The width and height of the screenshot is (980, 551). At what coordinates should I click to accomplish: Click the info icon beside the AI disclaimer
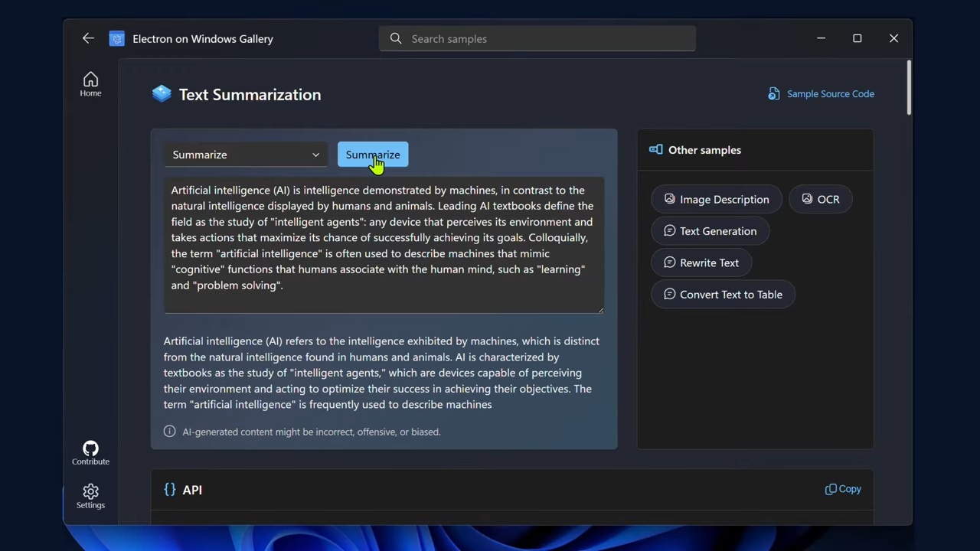point(169,432)
